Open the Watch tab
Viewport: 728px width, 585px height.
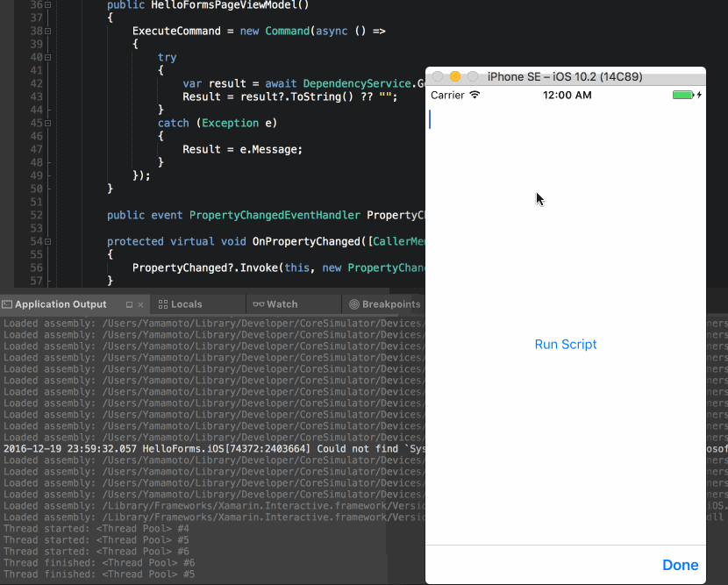pyautogui.click(x=275, y=304)
